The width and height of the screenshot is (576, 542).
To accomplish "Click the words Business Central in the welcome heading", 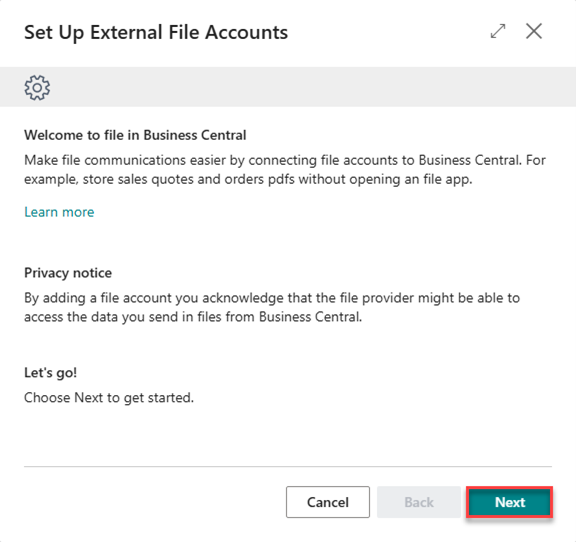I will coord(195,135).
